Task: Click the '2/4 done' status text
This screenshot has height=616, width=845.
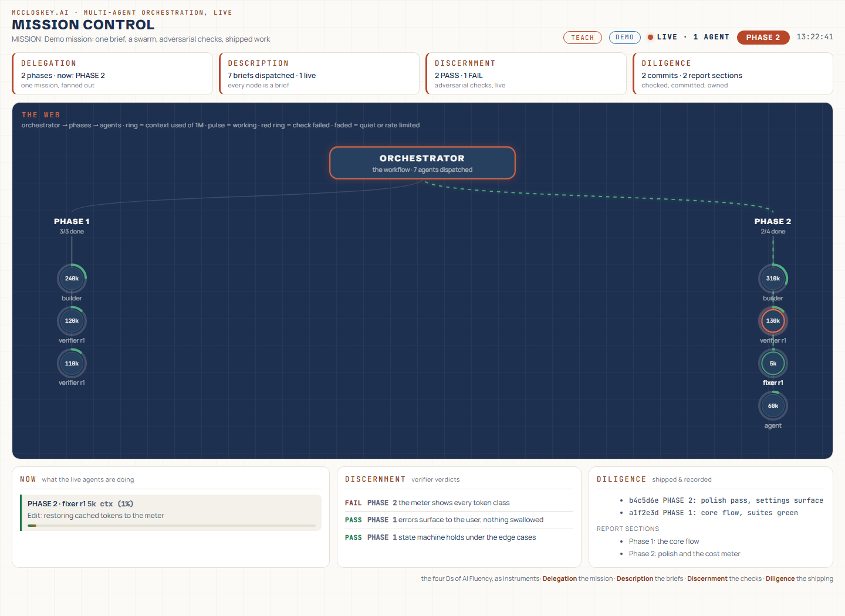Action: (x=773, y=232)
